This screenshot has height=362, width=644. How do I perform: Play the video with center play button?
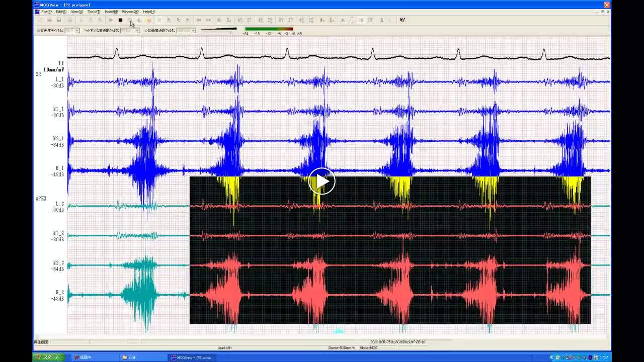[x=321, y=181]
